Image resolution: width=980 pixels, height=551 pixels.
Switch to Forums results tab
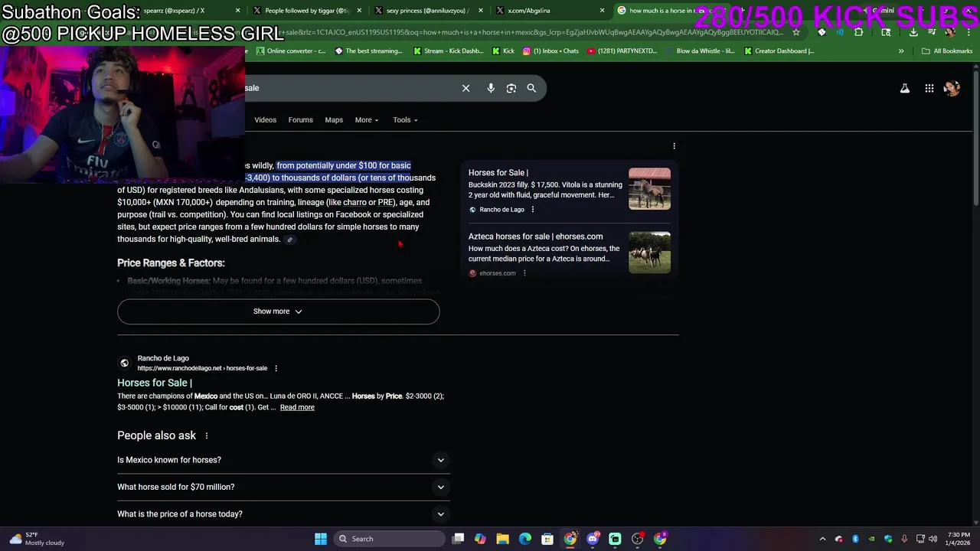click(300, 120)
